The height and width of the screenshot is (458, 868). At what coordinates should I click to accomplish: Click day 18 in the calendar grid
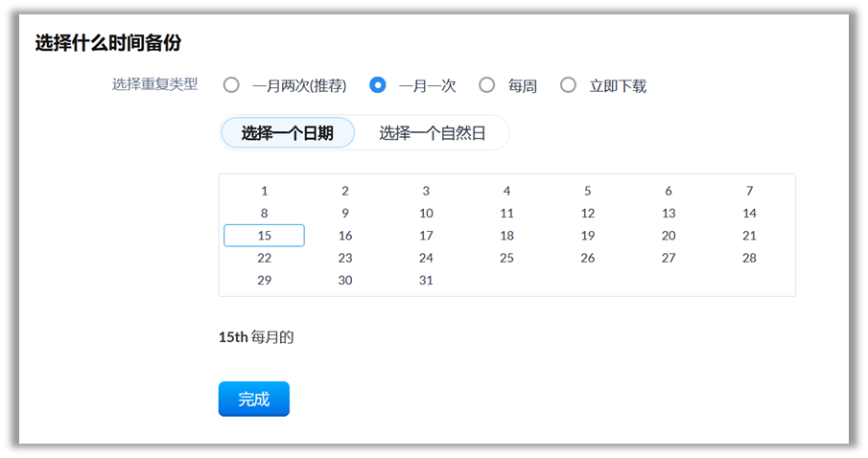pyautogui.click(x=506, y=236)
